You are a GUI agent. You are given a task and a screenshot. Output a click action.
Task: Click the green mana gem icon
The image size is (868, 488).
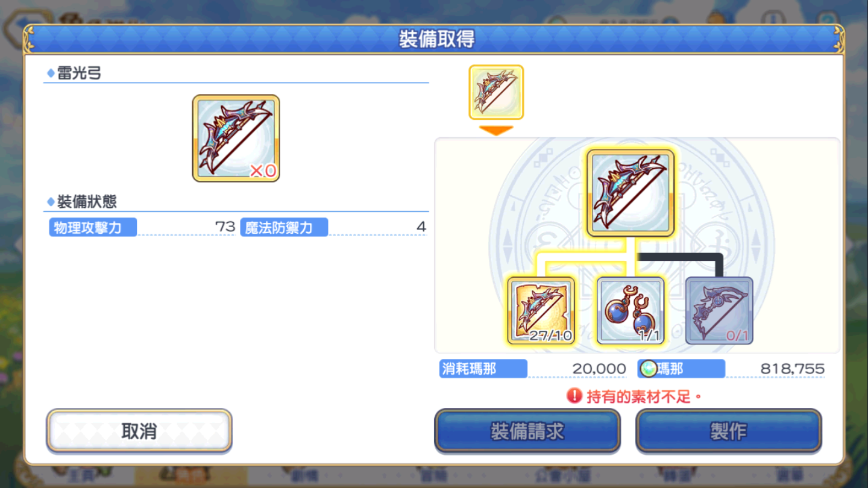649,369
